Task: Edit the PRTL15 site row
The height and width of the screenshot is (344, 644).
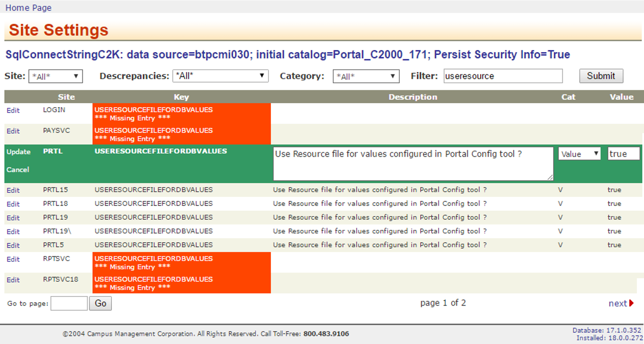Action: tap(13, 190)
